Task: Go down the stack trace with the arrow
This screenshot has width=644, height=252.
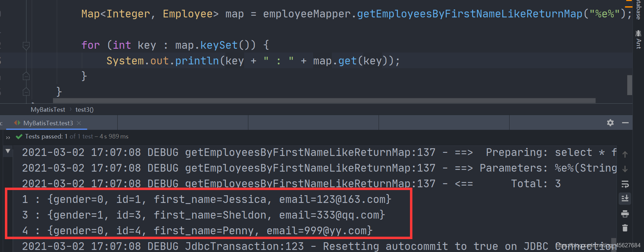Action: click(625, 169)
